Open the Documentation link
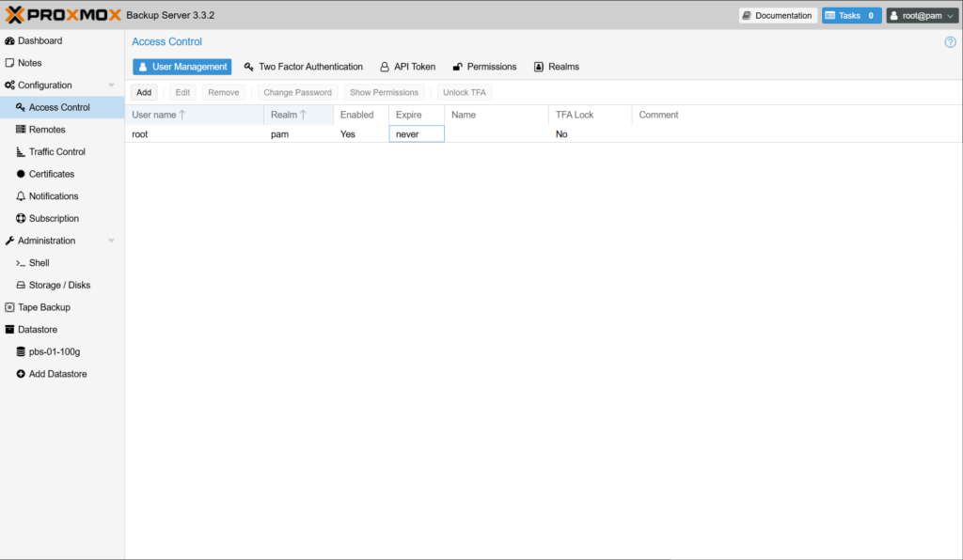 (x=777, y=16)
